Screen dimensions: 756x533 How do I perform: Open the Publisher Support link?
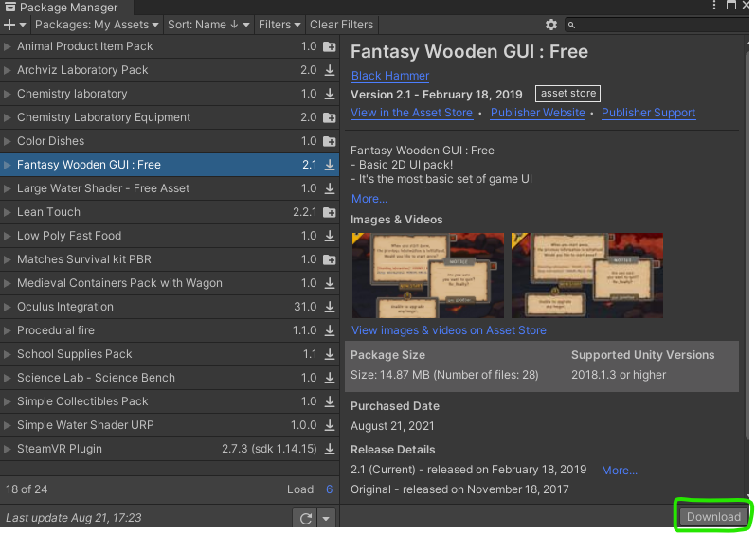(649, 113)
